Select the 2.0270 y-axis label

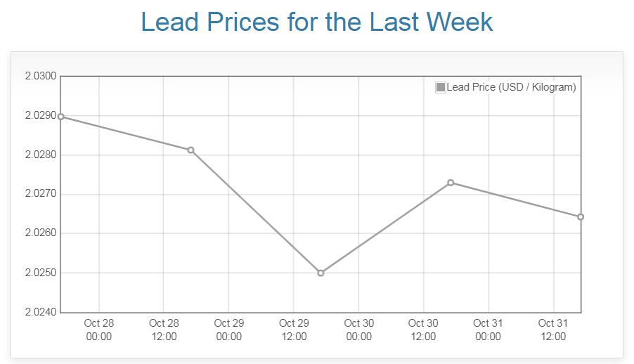pos(40,194)
